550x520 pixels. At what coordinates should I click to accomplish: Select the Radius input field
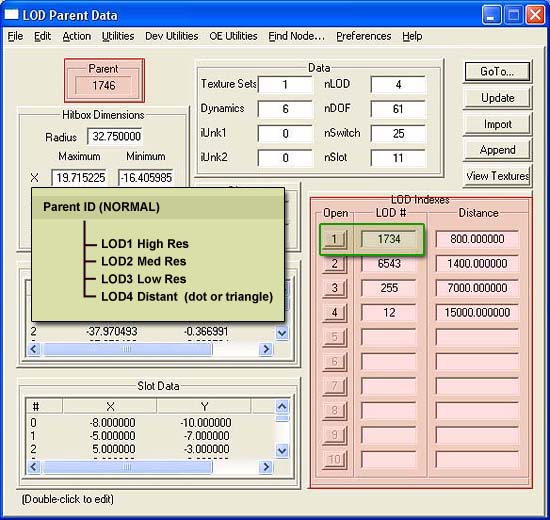[115, 136]
